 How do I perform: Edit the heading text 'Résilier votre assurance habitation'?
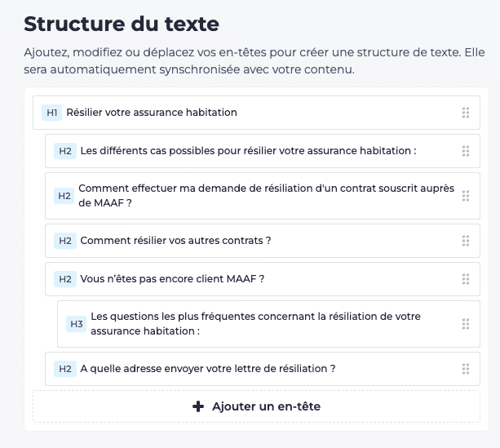(152, 113)
